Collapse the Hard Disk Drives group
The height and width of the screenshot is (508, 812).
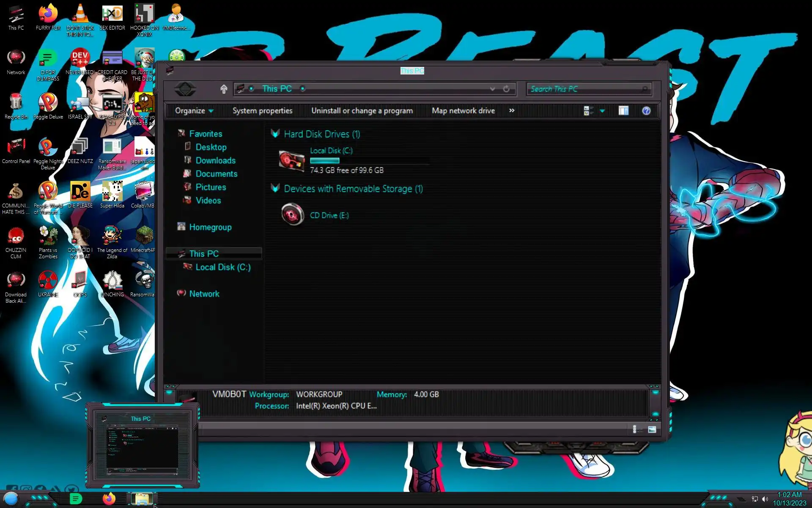(x=275, y=134)
